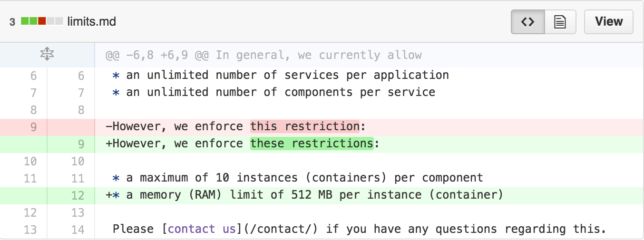The height and width of the screenshot is (240, 644).
Task: Click the diffstat colored blocks
Action: (42, 21)
